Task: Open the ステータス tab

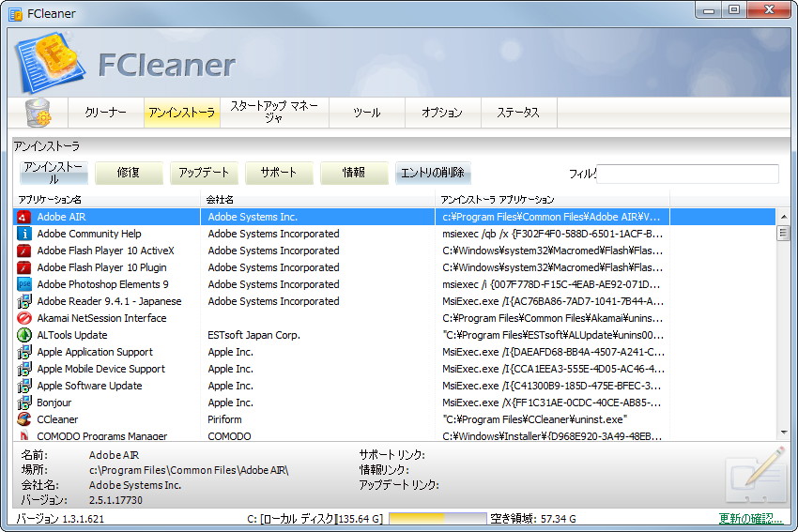Action: [518, 113]
